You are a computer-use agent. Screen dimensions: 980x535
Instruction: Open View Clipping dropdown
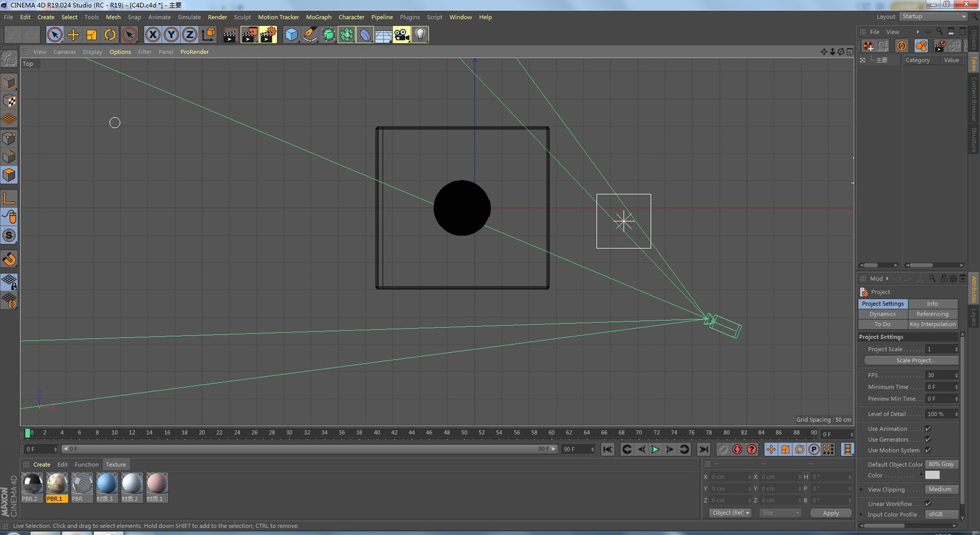(x=942, y=490)
